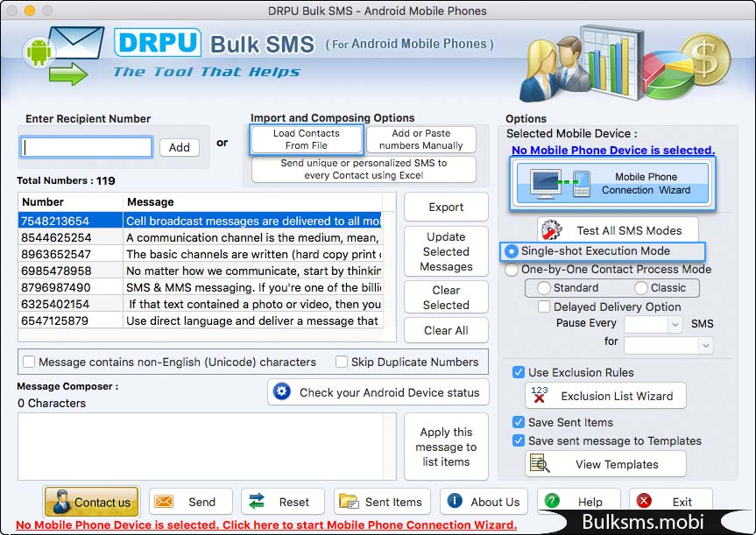Click the computer-phone icon on Connection Wizard

pos(560,183)
